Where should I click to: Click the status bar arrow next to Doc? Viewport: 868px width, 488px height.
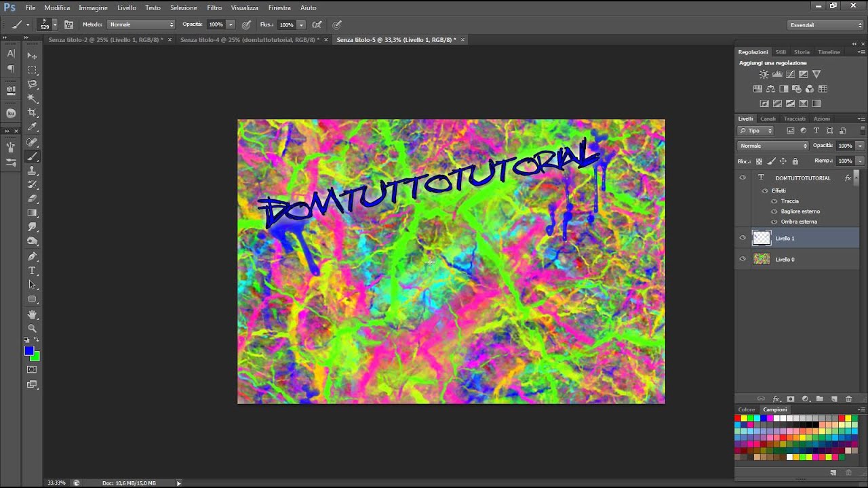178,483
